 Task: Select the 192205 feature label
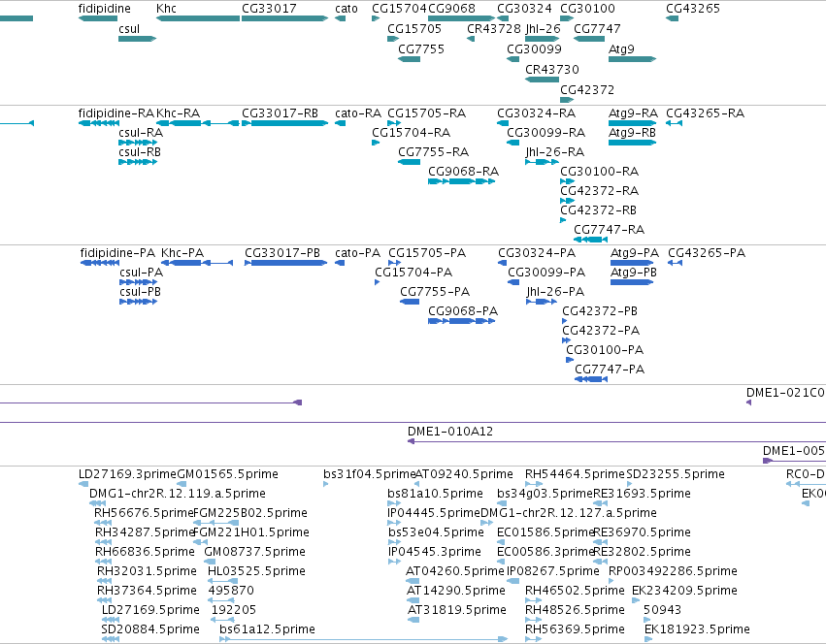[x=233, y=610]
